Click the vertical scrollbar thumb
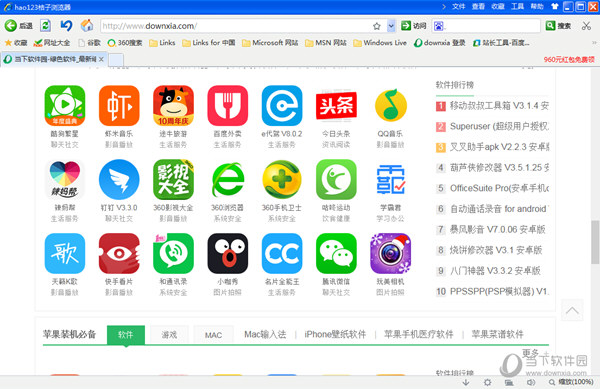The image size is (600, 389). click(595, 242)
